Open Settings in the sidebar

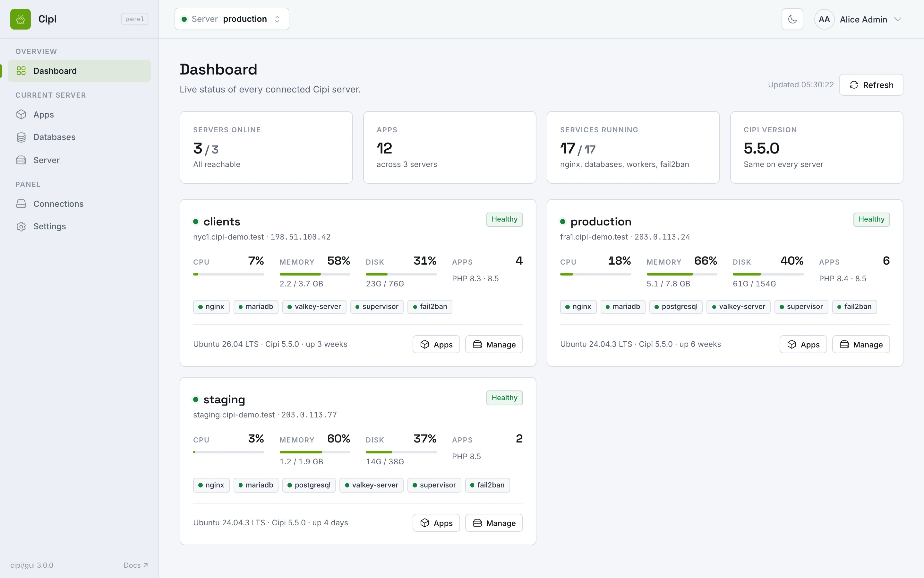pos(79,226)
